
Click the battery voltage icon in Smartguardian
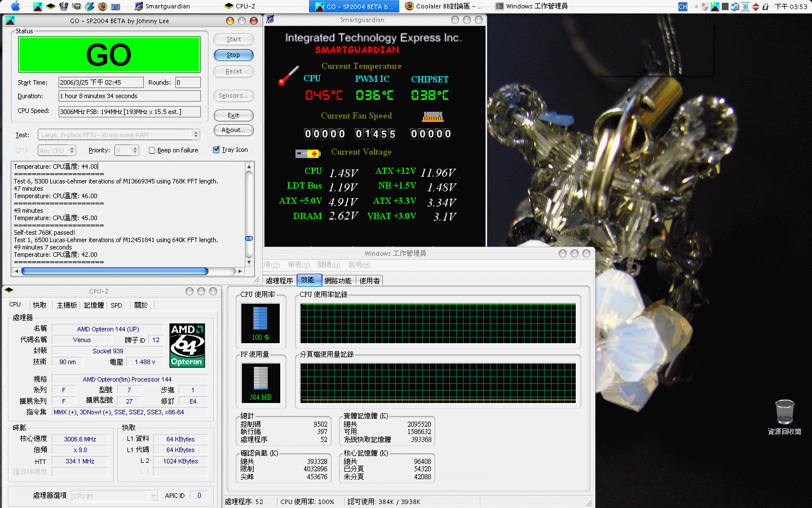pos(308,153)
